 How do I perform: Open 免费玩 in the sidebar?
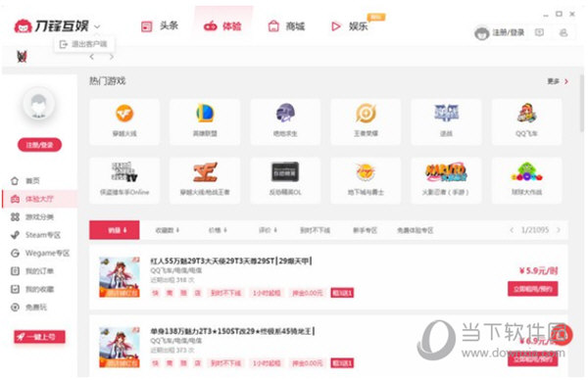(x=39, y=308)
